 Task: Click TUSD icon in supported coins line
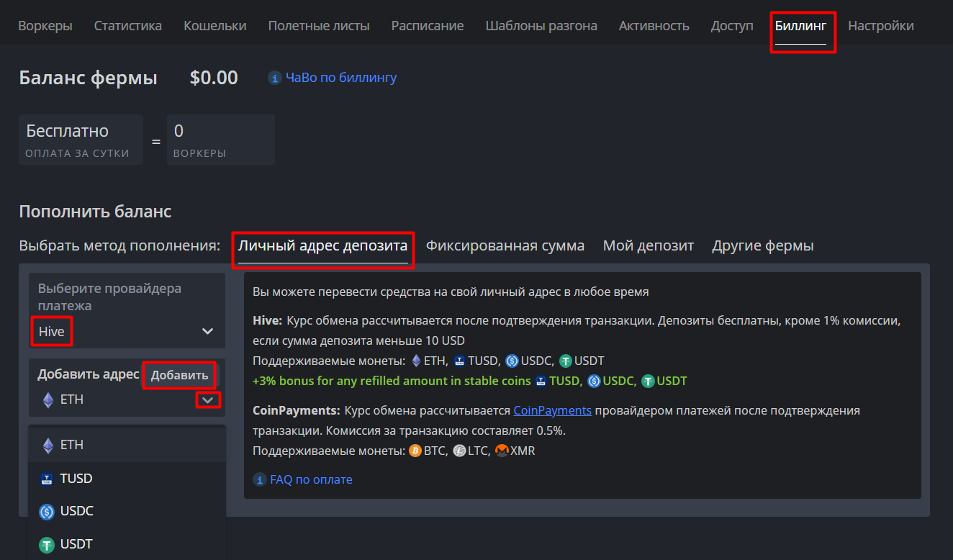pos(459,361)
